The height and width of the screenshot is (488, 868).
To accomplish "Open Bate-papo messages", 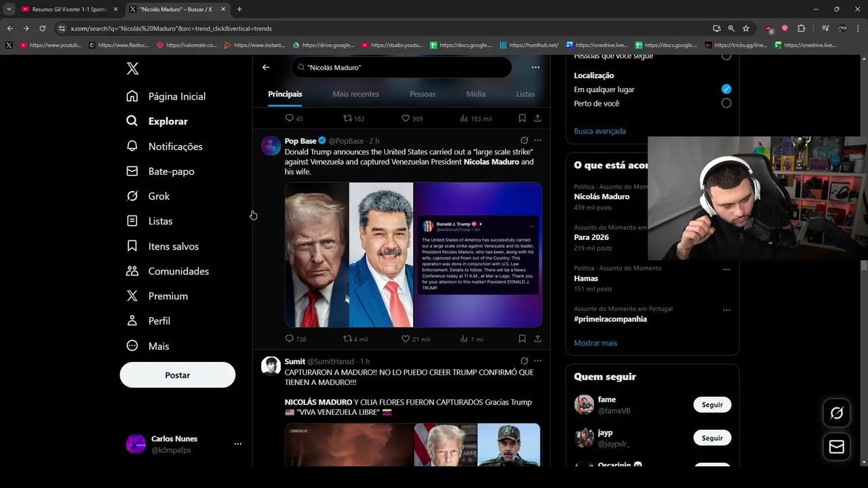I will pyautogui.click(x=161, y=171).
